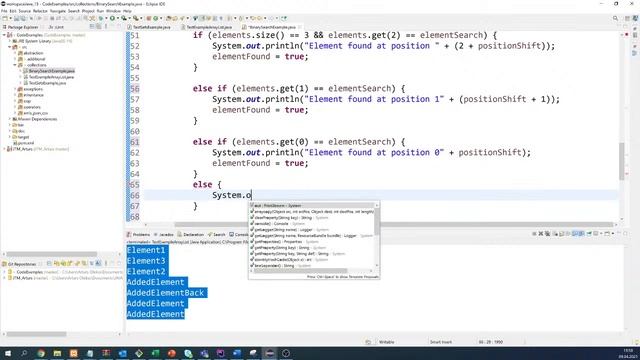Expand the target folder
Image resolution: width=640 pixels, height=360 pixels.
[x=10, y=137]
